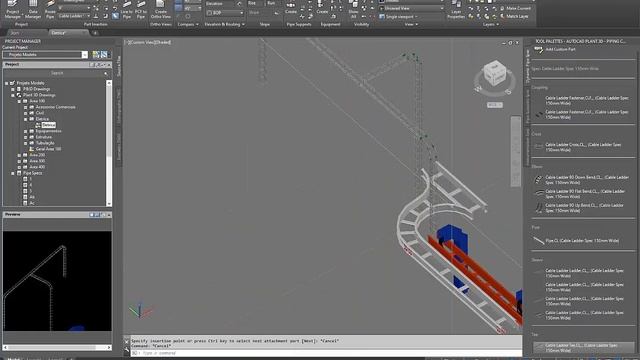This screenshot has width=640, height=360.
Task: Click Add Custom Part in tool palette
Action: pos(555,49)
